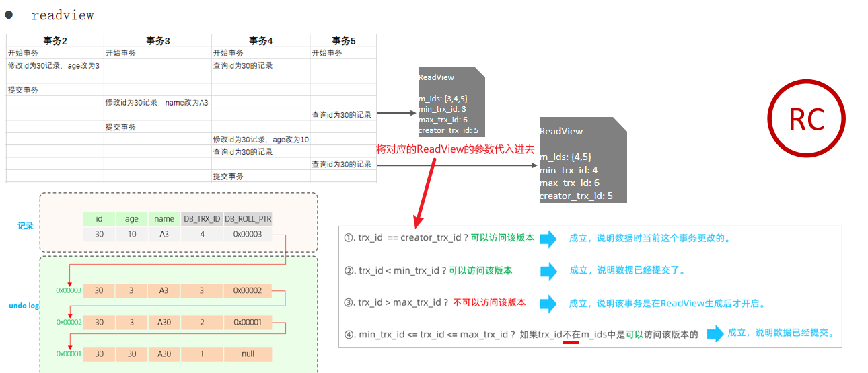
Task: Click the green 0x00001 undo log address
Action: 69,354
